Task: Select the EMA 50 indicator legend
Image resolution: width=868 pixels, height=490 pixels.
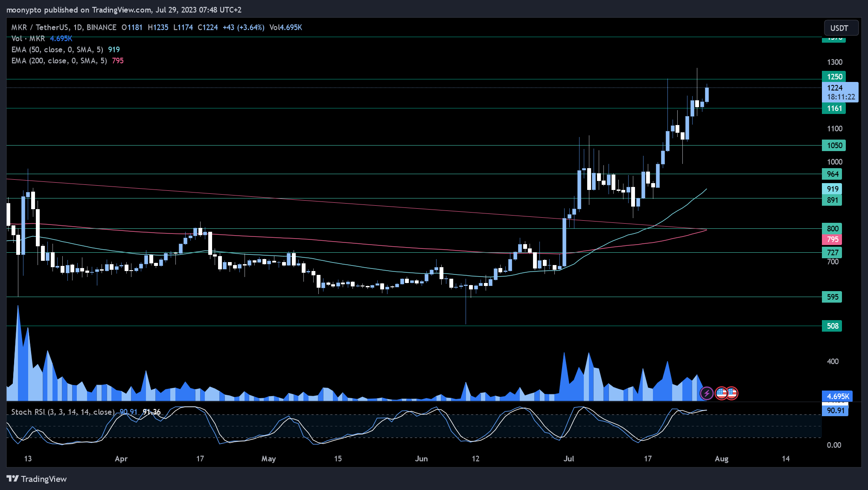Action: click(65, 50)
